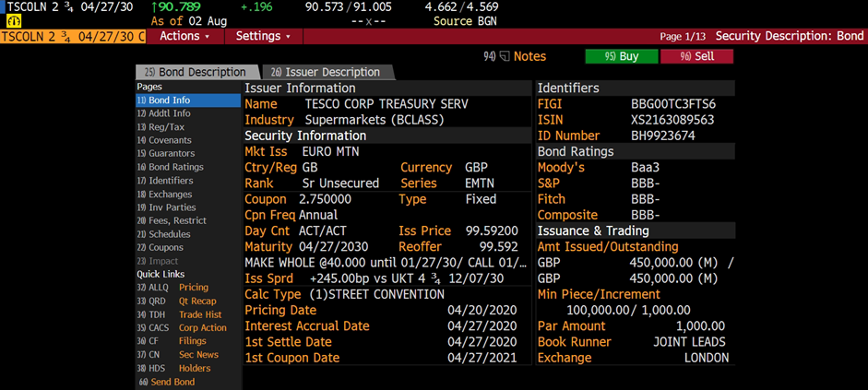This screenshot has width=868, height=390.
Task: Click the Maturity date 04/27/2030
Action: click(333, 247)
